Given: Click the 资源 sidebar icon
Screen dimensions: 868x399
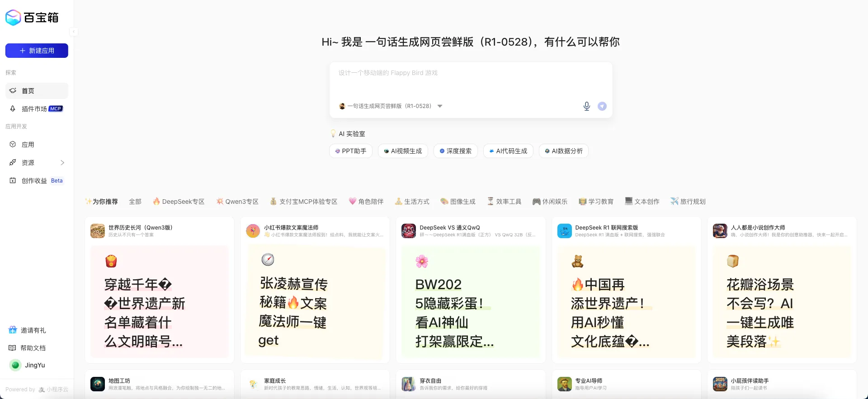Looking at the screenshot, I should (x=13, y=163).
